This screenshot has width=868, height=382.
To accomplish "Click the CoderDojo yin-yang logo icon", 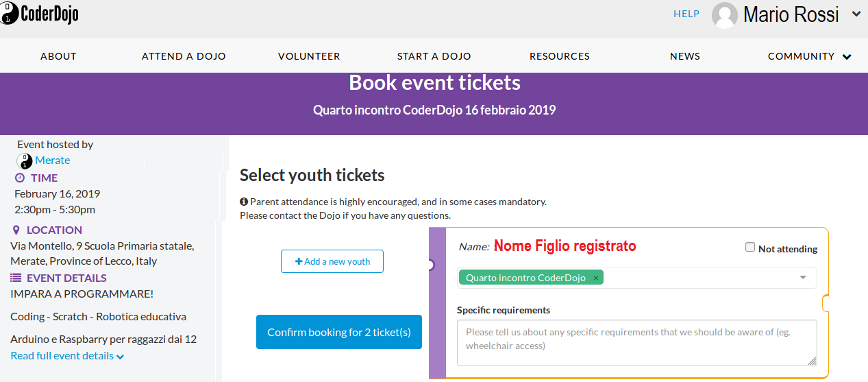I will pyautogui.click(x=9, y=13).
